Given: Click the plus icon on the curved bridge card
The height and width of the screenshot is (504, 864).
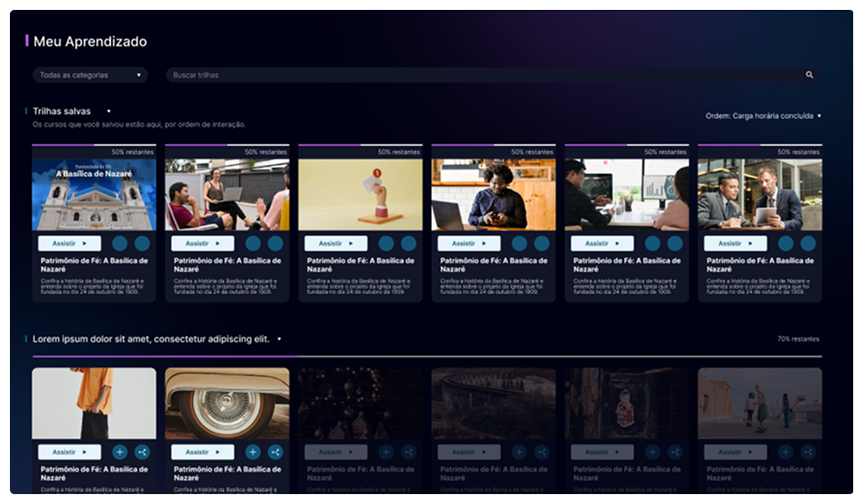Looking at the screenshot, I should pos(519,453).
